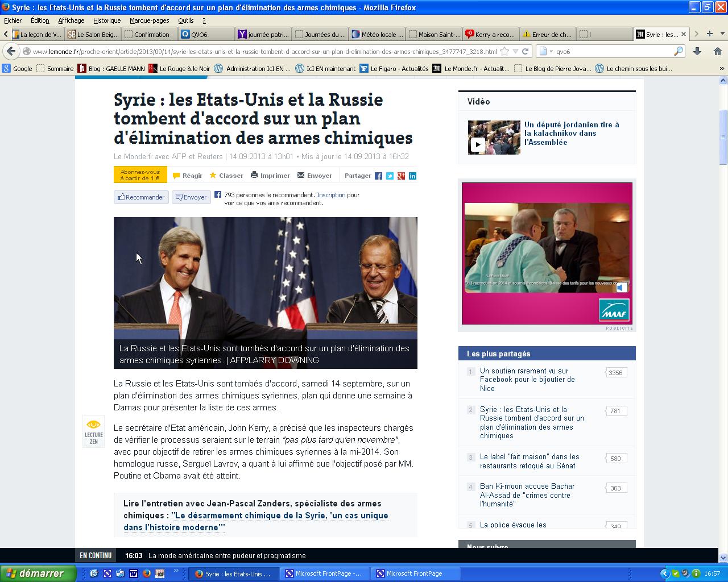Switch to the Météo locale tab
Image resolution: width=728 pixels, height=582 pixels.
(377, 34)
